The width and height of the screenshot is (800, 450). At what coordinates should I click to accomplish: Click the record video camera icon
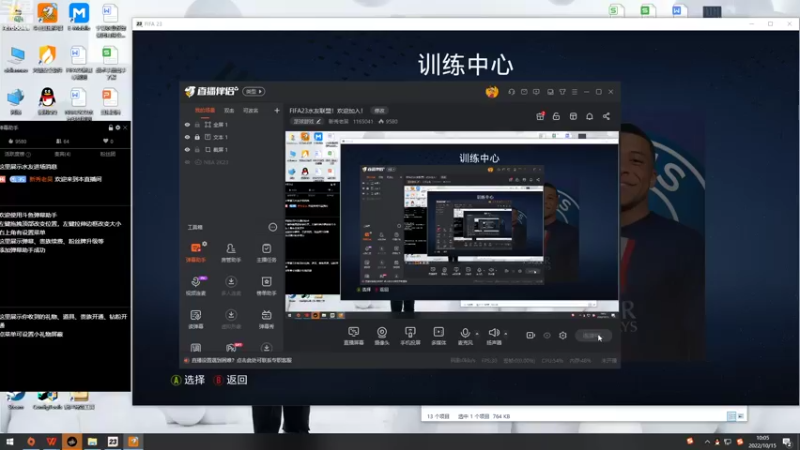pyautogui.click(x=531, y=335)
